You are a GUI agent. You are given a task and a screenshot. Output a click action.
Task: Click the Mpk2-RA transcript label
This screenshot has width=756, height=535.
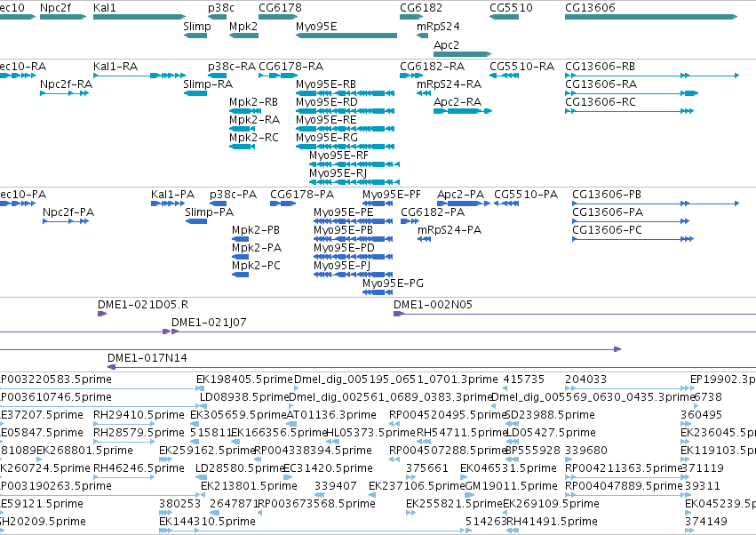255,120
